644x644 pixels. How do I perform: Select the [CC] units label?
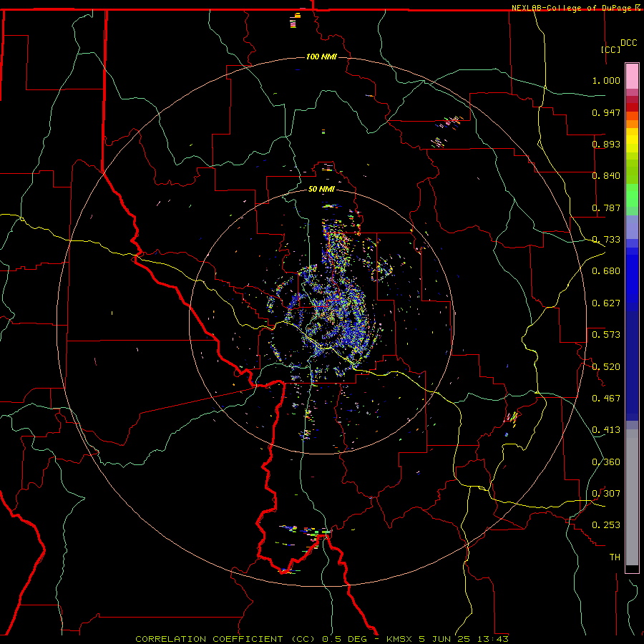[610, 49]
